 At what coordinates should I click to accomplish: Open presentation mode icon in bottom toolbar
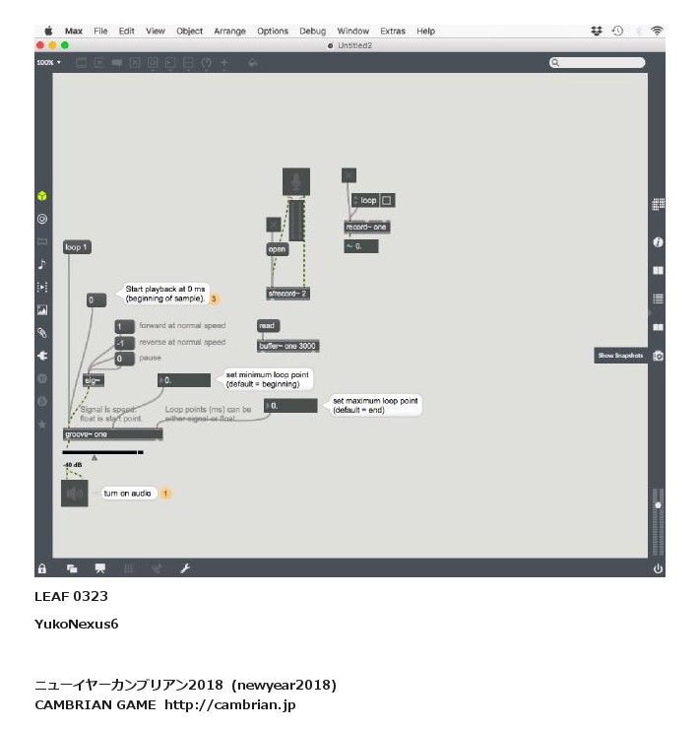click(x=99, y=568)
